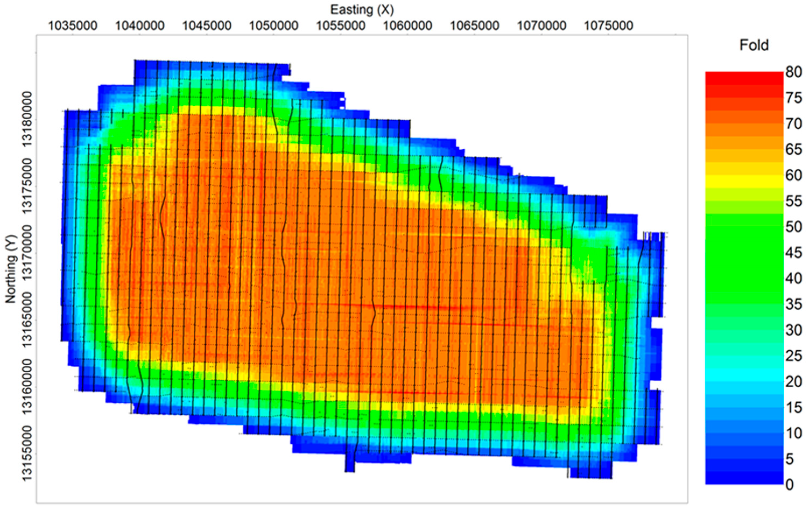
Task: Click the colorbar label 45
Action: coord(793,253)
